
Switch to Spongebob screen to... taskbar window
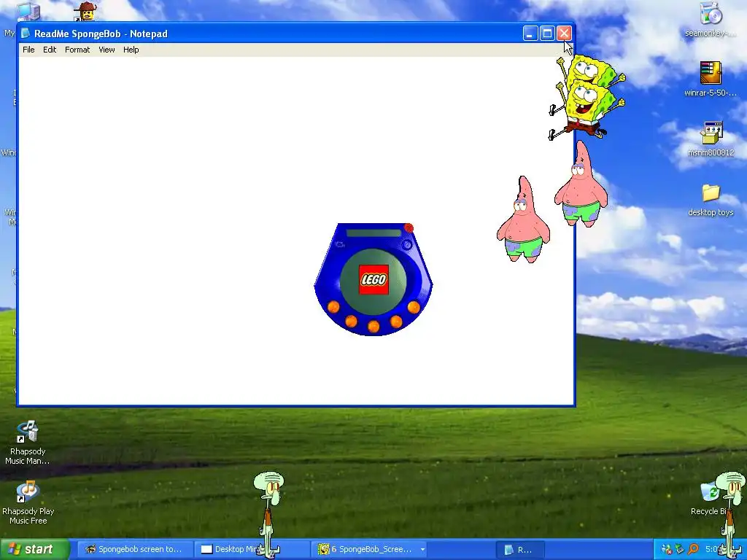point(134,549)
